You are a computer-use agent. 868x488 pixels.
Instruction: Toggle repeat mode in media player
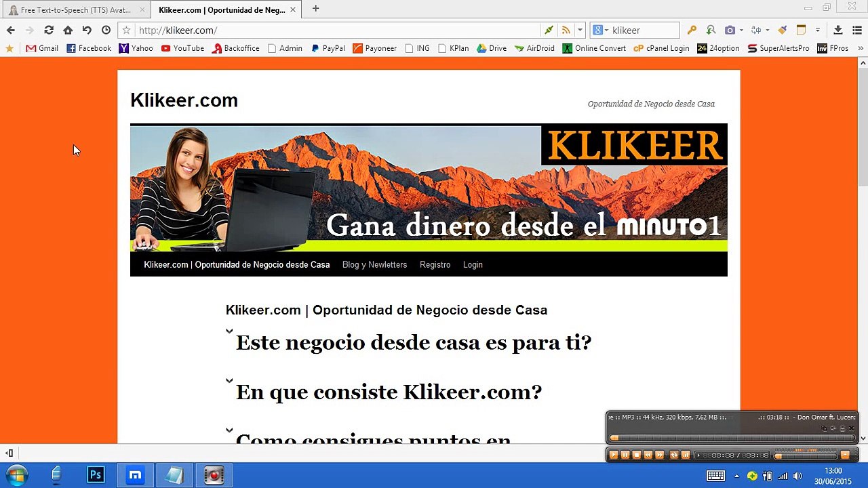coord(674,455)
